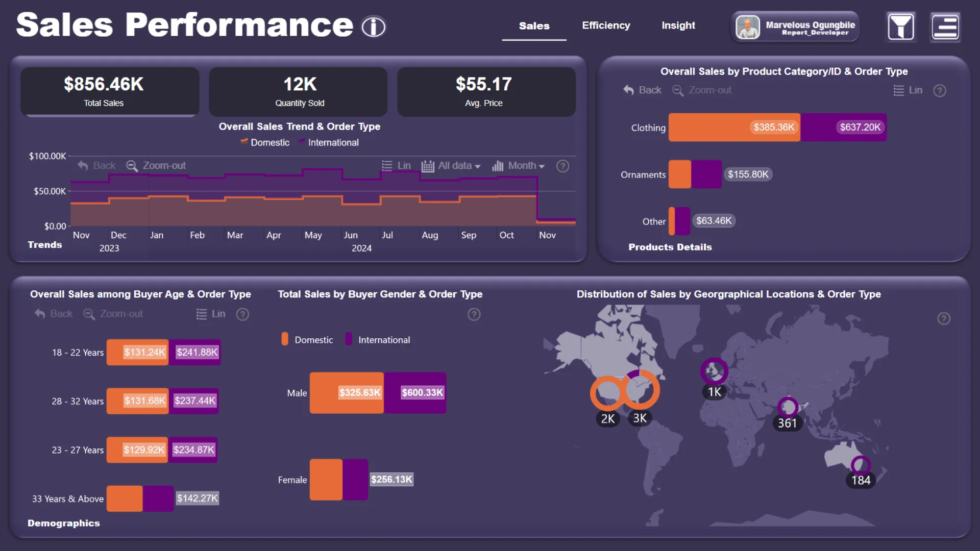980x551 pixels.
Task: Click the 184 map bubble over Australia
Action: point(861,465)
